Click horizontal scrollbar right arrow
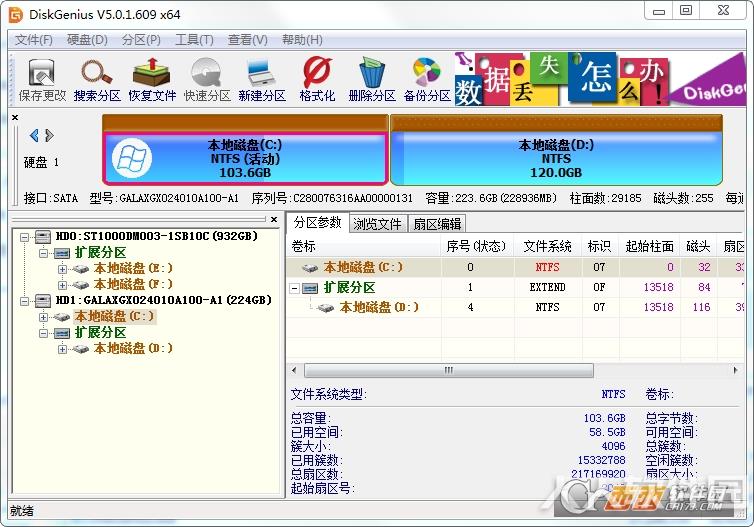This screenshot has height=527, width=754. point(736,370)
